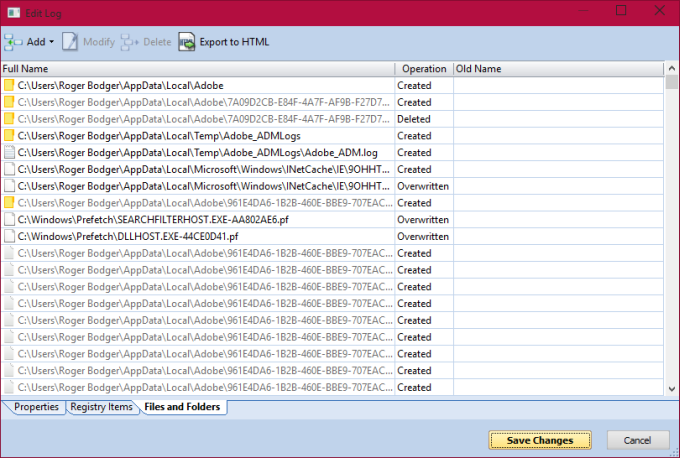Click Overwritten cell of the SEARCHFILTERHOST row
Viewport: 680px width, 458px height.
pos(423,220)
